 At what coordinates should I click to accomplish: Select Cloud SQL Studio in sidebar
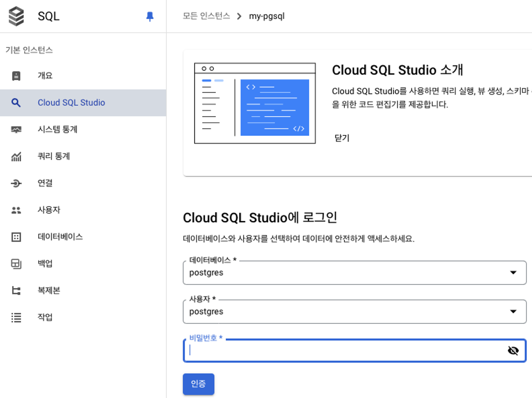pyautogui.click(x=71, y=103)
